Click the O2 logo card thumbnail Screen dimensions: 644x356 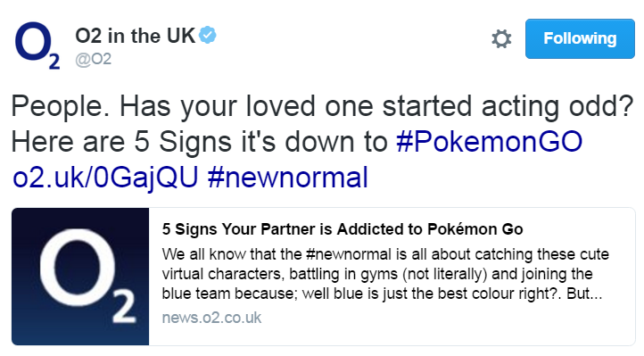click(x=80, y=277)
